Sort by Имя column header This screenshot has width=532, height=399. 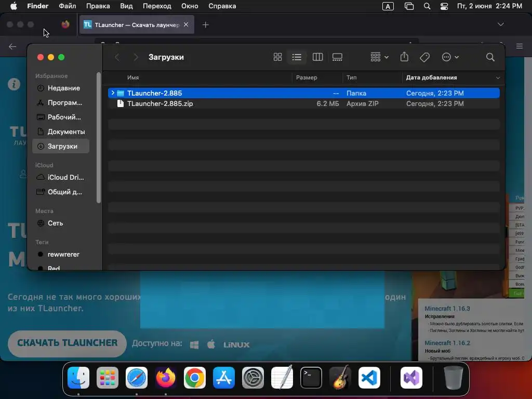(x=133, y=77)
